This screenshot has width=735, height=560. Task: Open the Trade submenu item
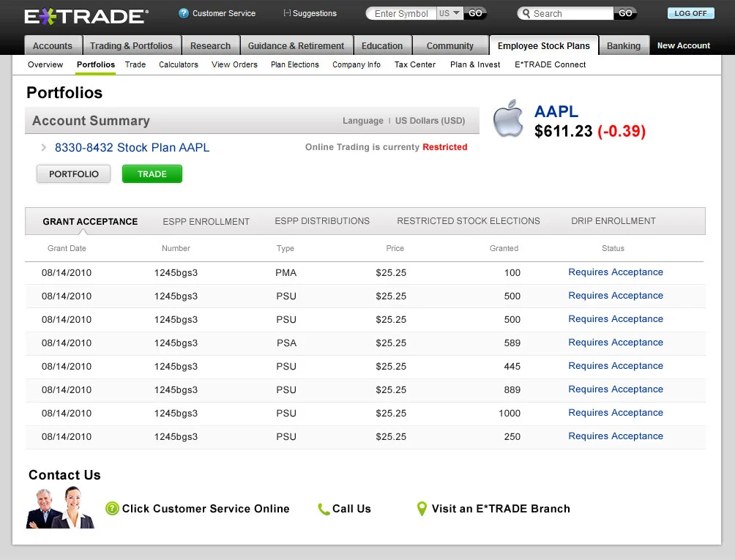pos(135,64)
